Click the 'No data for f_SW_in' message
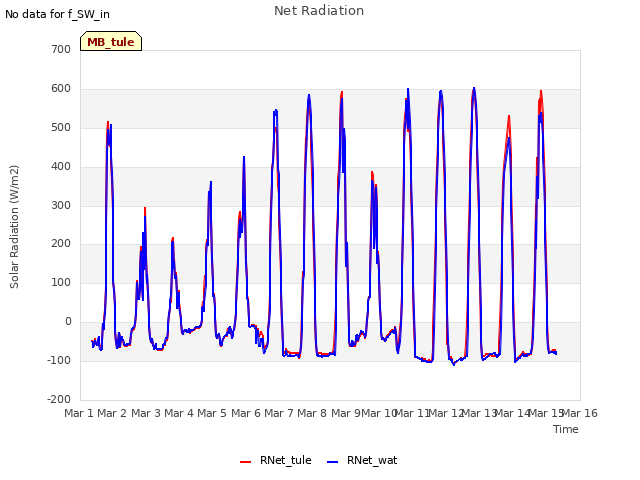 57,14
